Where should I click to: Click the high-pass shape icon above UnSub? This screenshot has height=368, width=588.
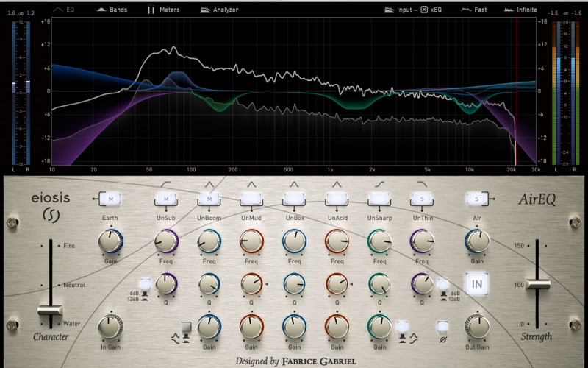point(166,184)
